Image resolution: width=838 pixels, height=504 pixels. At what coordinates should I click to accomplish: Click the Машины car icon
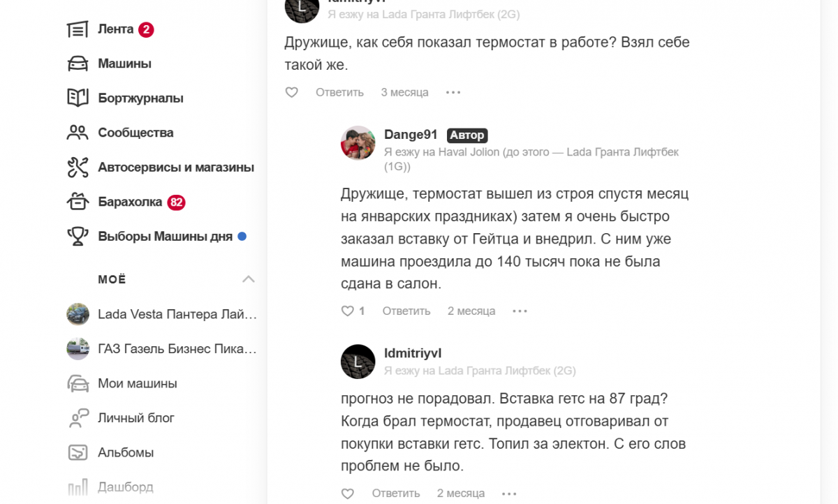(x=77, y=64)
